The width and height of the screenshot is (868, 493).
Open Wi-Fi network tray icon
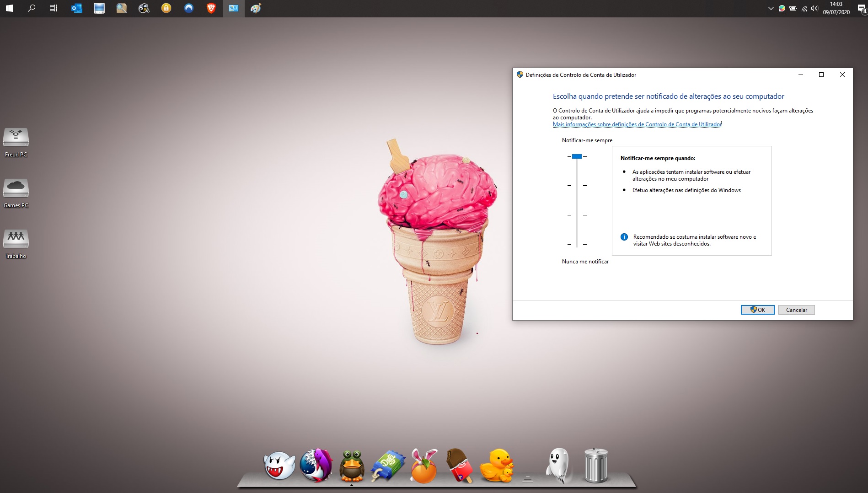point(804,8)
